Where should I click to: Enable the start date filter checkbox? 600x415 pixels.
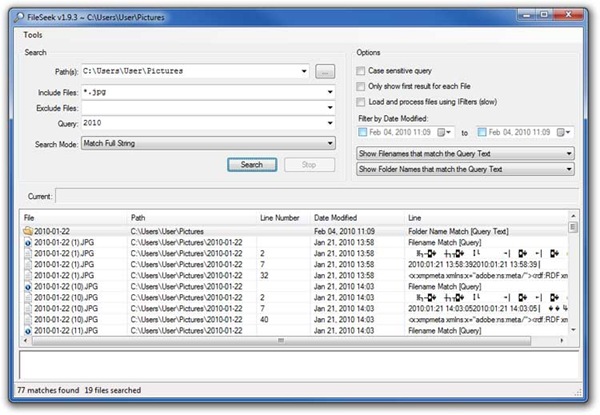click(x=362, y=132)
